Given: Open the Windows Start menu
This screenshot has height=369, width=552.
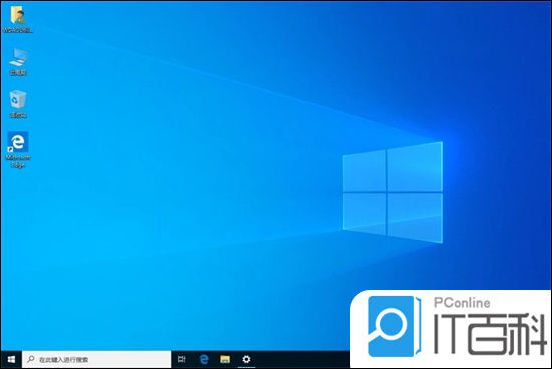Looking at the screenshot, I should (11, 359).
